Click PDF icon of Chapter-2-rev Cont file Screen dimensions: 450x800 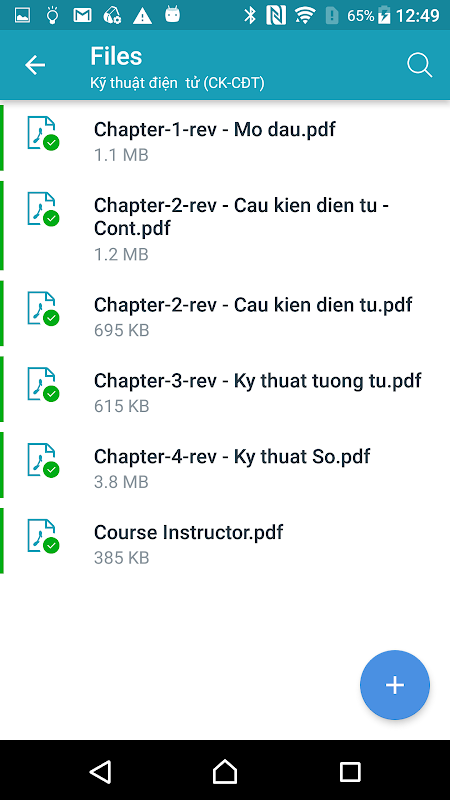click(x=43, y=209)
